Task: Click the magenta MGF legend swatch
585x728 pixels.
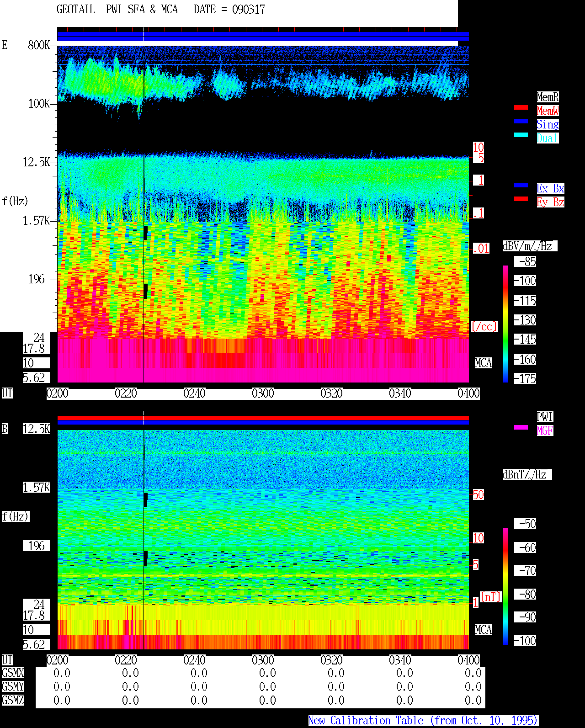Action: [521, 427]
